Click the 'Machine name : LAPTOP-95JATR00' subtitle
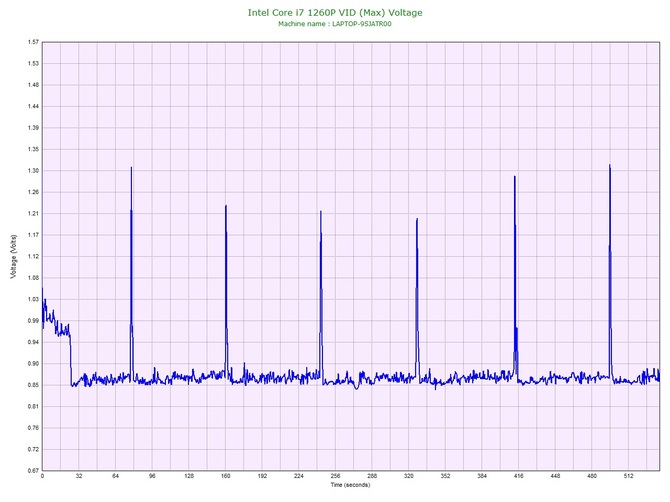The height and width of the screenshot is (502, 670). (x=335, y=24)
